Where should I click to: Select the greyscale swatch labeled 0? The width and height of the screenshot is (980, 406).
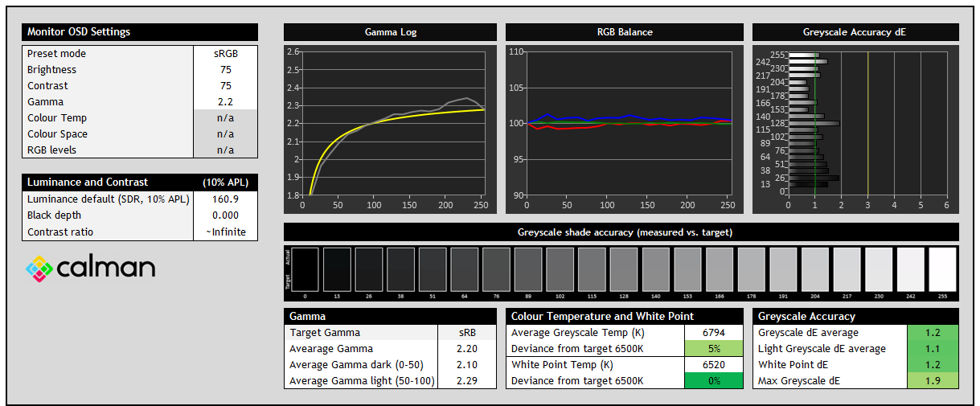[x=305, y=269]
